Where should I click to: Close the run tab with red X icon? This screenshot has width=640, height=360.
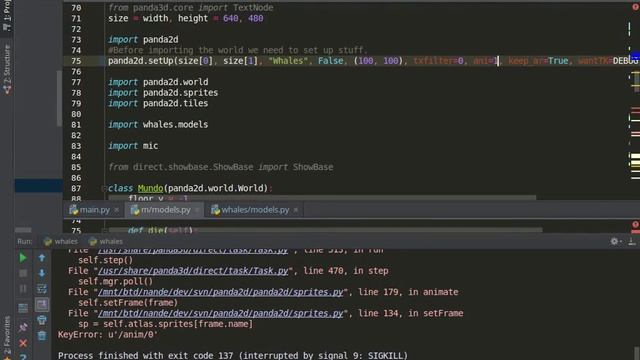click(23, 343)
